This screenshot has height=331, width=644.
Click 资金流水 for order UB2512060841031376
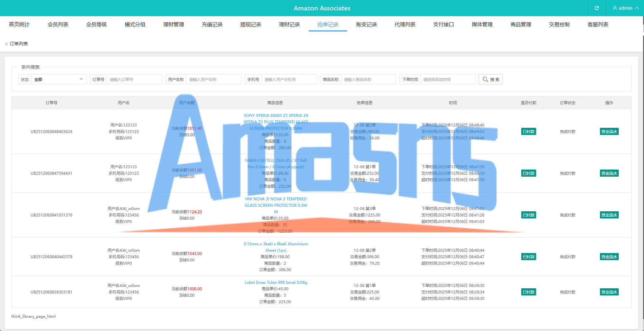point(609,215)
